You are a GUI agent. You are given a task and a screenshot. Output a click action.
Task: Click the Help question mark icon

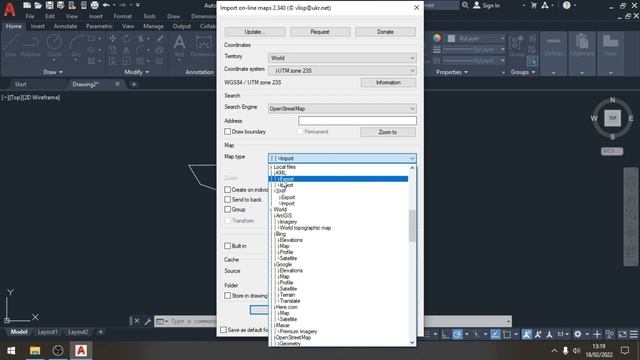pyautogui.click(x=567, y=5)
